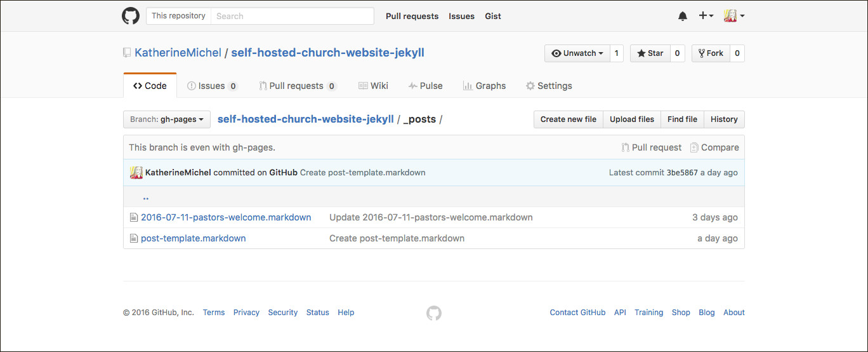The image size is (868, 352).
Task: Open the plus create-new dropdown
Action: (x=706, y=16)
